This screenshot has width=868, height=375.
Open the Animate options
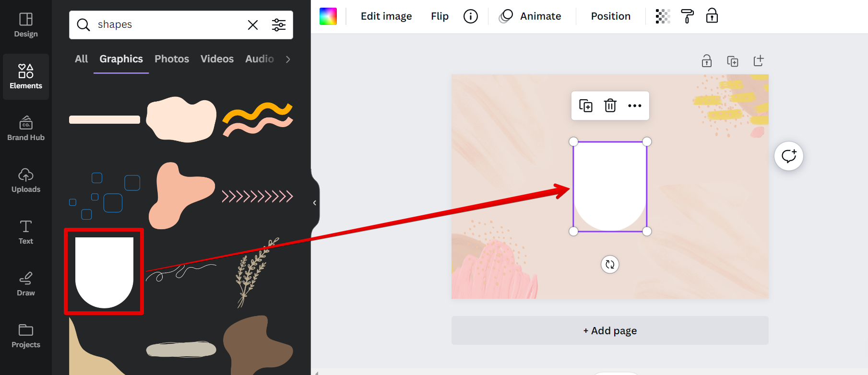click(x=530, y=16)
